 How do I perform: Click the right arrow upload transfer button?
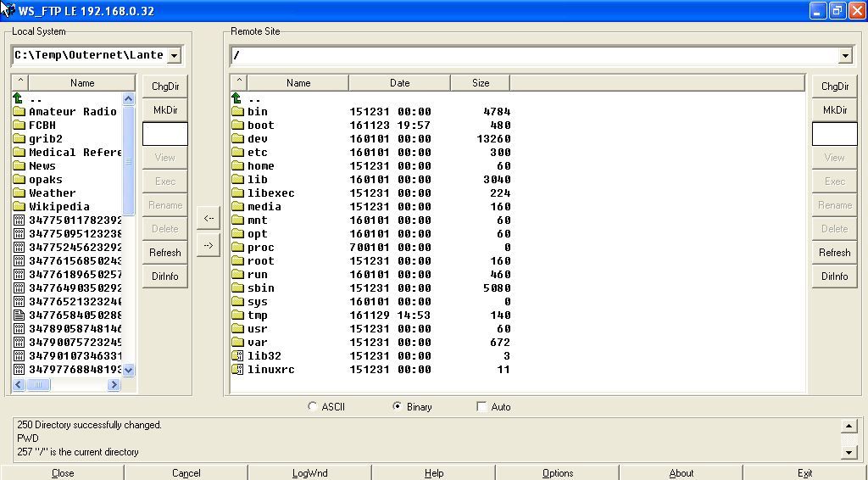209,245
